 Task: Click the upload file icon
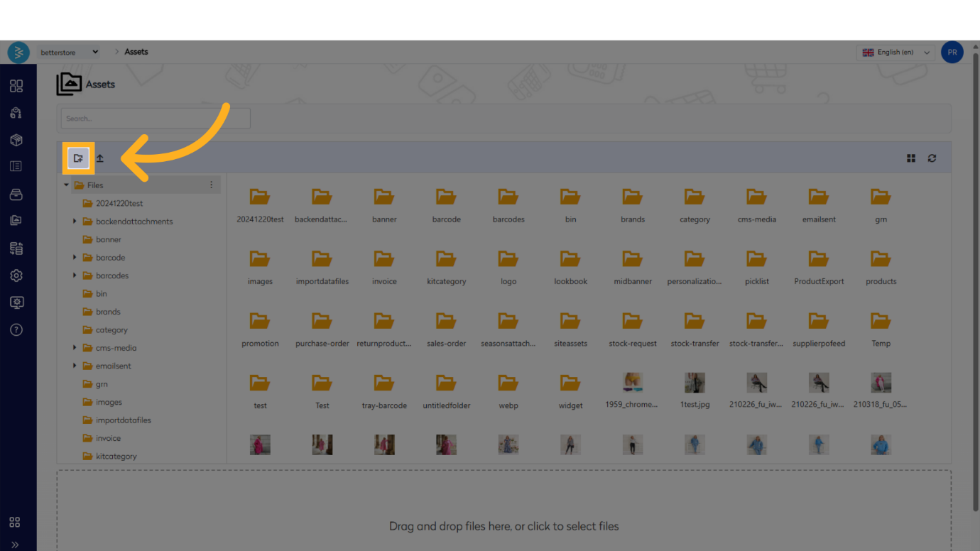coord(100,158)
